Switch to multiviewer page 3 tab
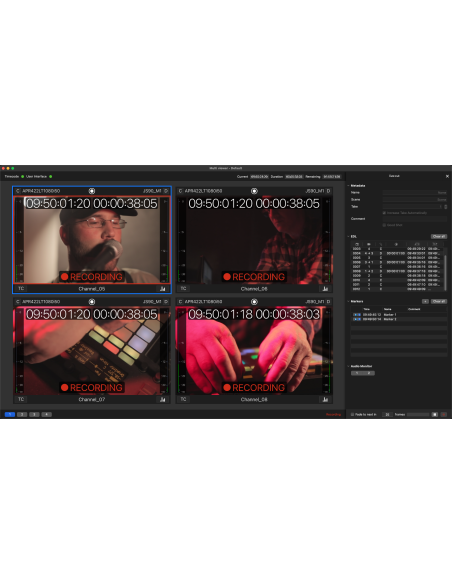Image resolution: width=452 pixels, height=584 pixels. pos(34,415)
